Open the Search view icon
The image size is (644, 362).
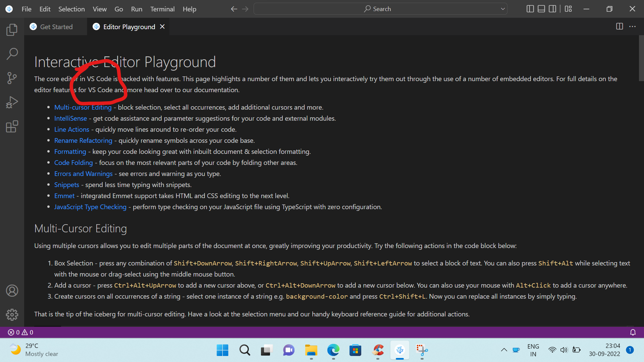pyautogui.click(x=12, y=54)
